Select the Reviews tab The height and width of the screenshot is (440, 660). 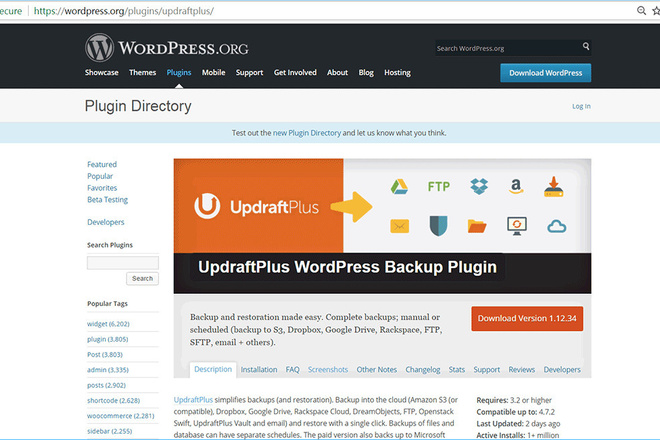pos(522,370)
